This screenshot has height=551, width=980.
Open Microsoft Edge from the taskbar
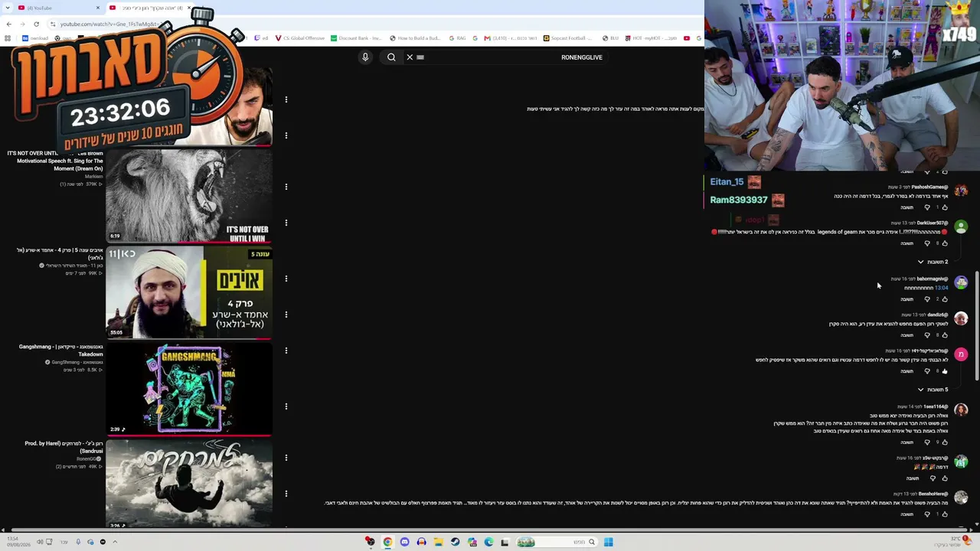pos(488,542)
